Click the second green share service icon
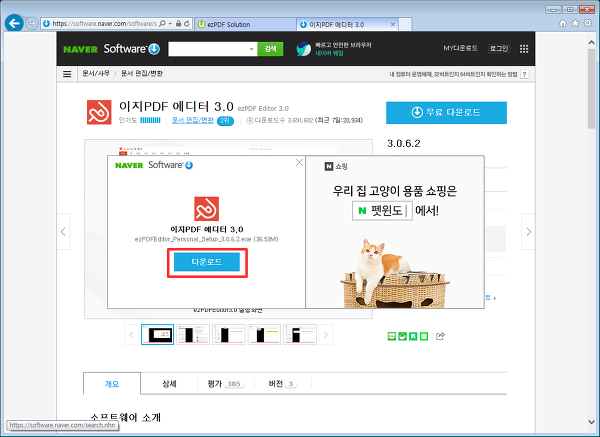Image resolution: width=600 pixels, height=437 pixels. (403, 336)
